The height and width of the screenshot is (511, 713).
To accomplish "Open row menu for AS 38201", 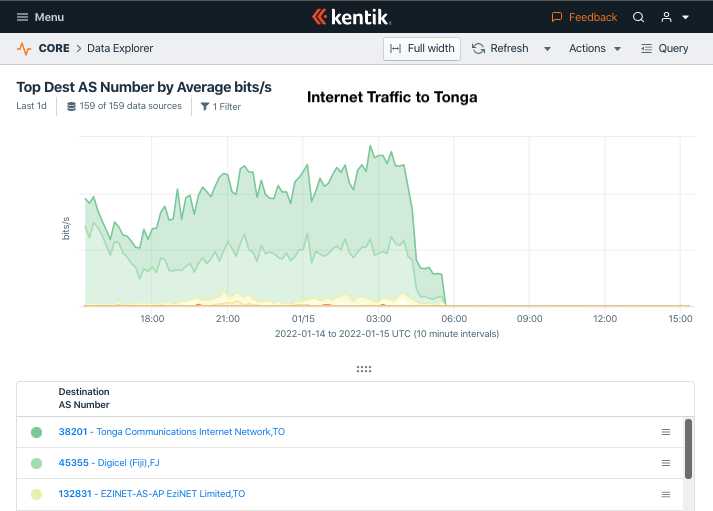I will pos(666,432).
